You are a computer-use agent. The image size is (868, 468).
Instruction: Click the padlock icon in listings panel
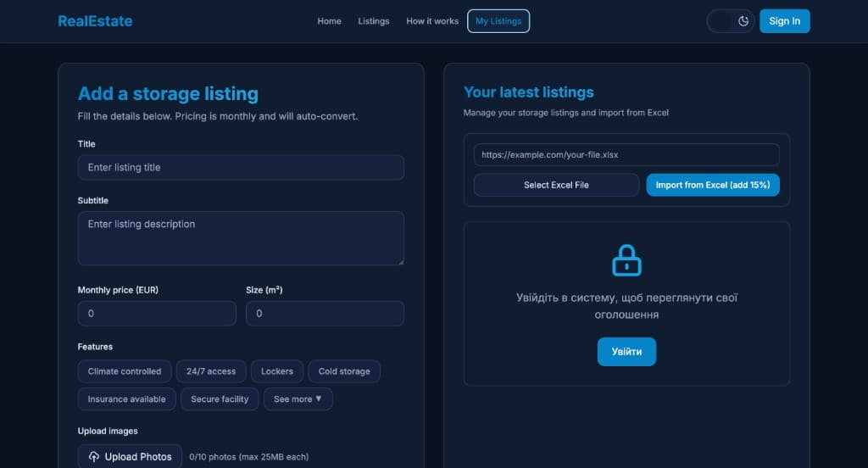tap(626, 260)
